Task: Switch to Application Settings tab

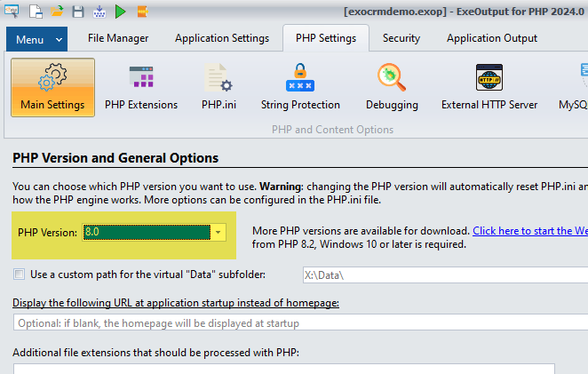Action: [x=222, y=38]
